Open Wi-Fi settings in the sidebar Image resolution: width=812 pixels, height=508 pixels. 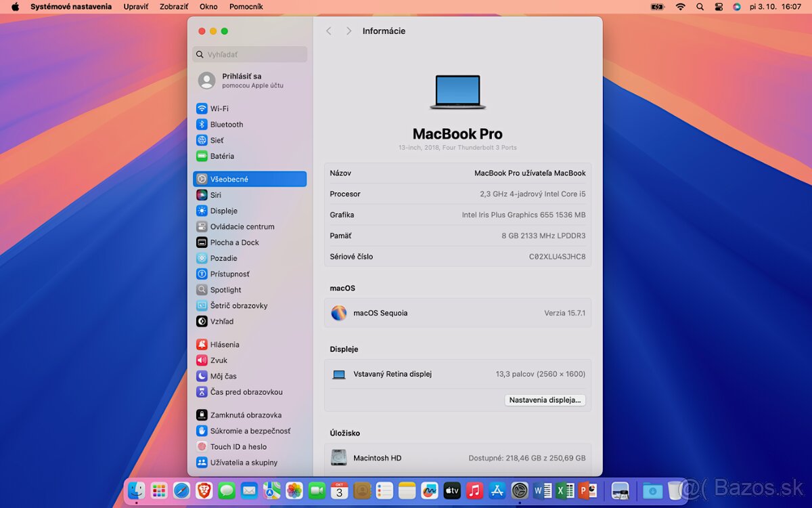click(x=219, y=108)
